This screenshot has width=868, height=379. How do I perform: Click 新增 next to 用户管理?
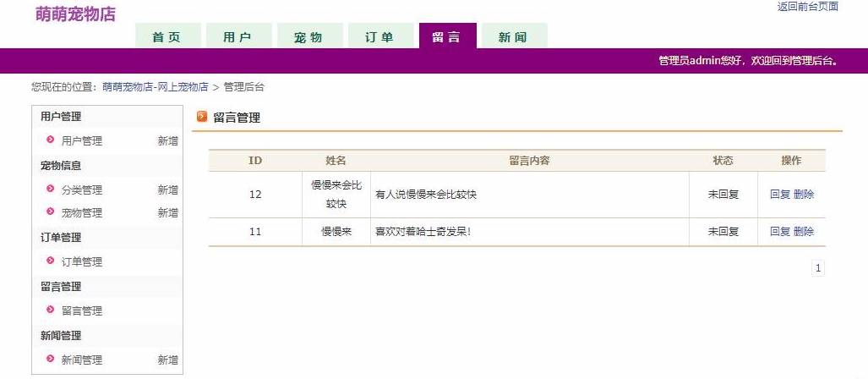coord(167,141)
